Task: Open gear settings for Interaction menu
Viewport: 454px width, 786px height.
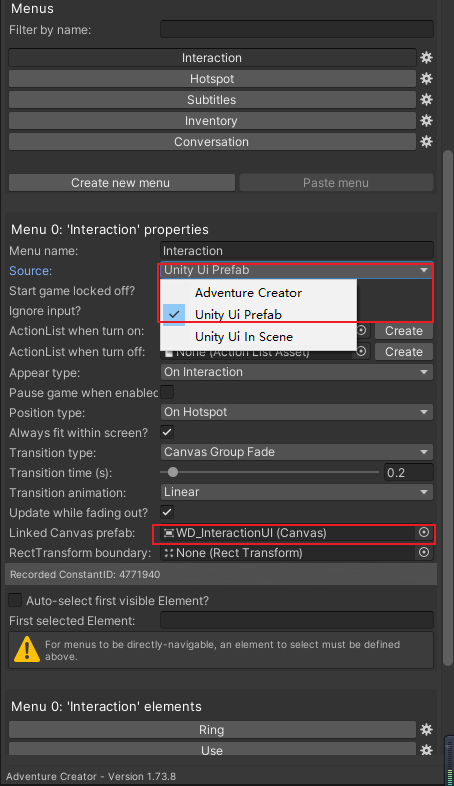Action: coord(426,58)
